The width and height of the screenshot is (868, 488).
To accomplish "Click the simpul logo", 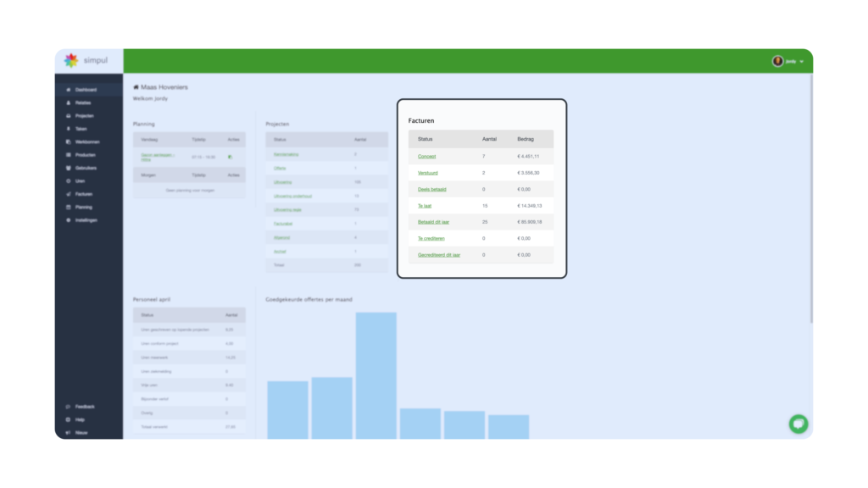I will pos(86,60).
